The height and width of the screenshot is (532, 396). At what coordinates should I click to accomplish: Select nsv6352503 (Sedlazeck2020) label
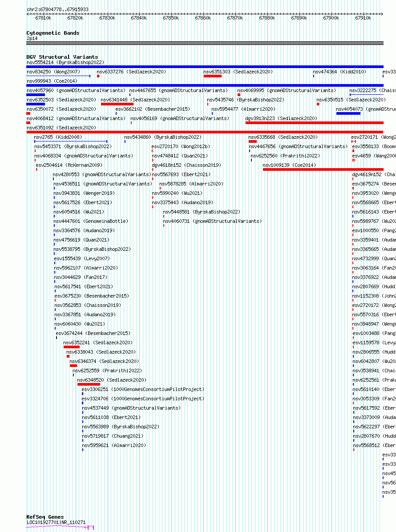(61, 100)
